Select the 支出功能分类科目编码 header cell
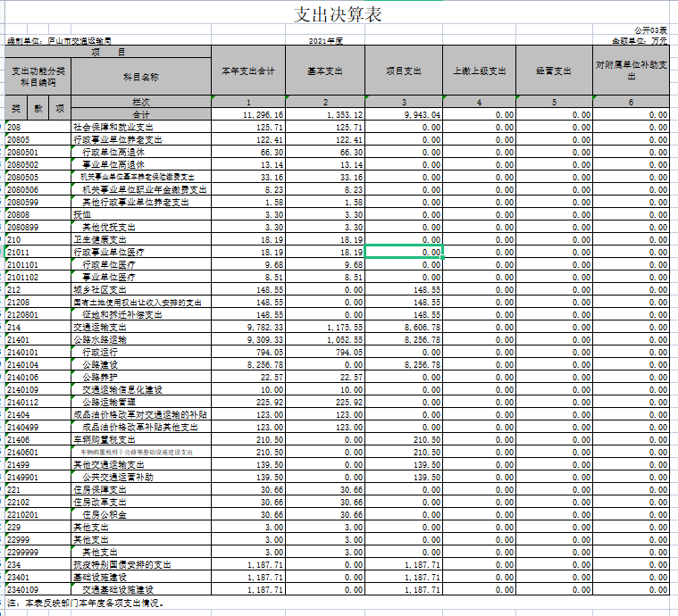The width and height of the screenshot is (678, 616). pos(38,77)
